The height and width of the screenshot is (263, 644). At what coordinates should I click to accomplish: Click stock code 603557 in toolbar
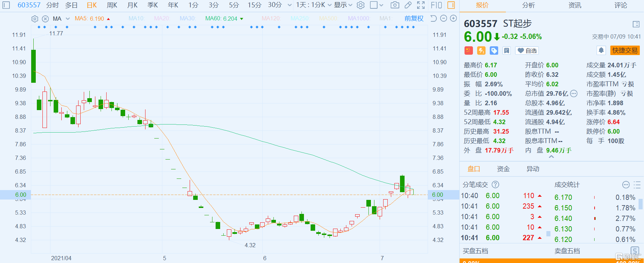[x=29, y=5]
